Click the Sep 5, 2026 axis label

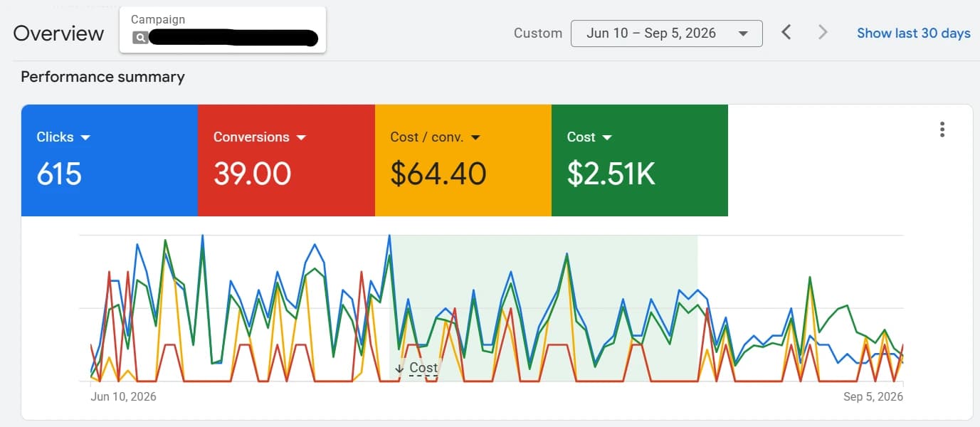click(x=873, y=396)
